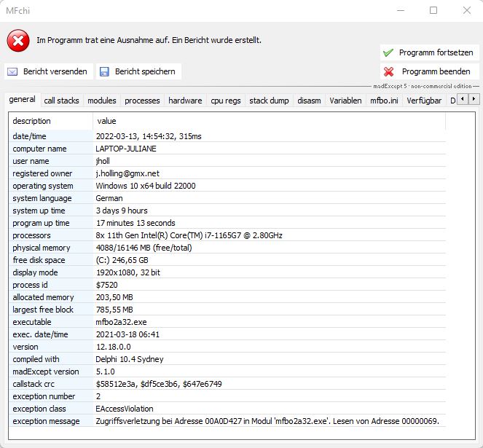
Task: Open the Variablen tab
Action: coord(345,101)
